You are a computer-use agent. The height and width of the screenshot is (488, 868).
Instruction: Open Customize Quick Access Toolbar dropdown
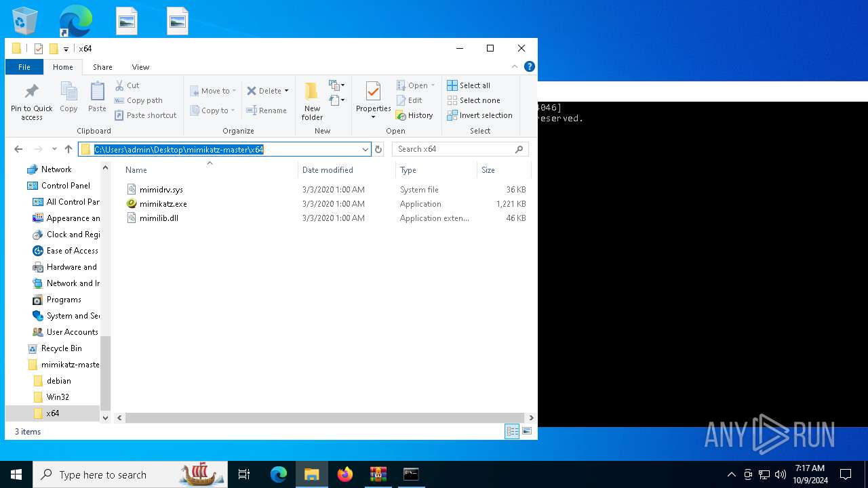(66, 49)
